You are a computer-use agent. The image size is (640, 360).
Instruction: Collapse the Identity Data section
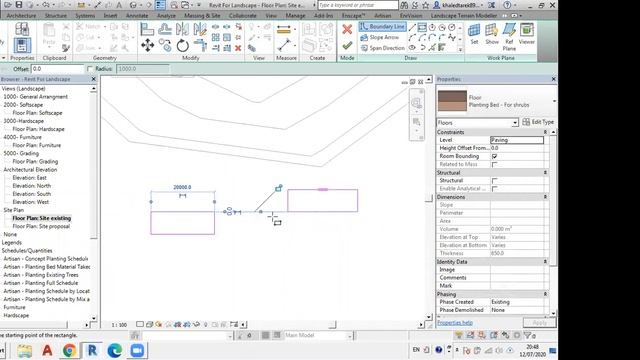coord(545,262)
